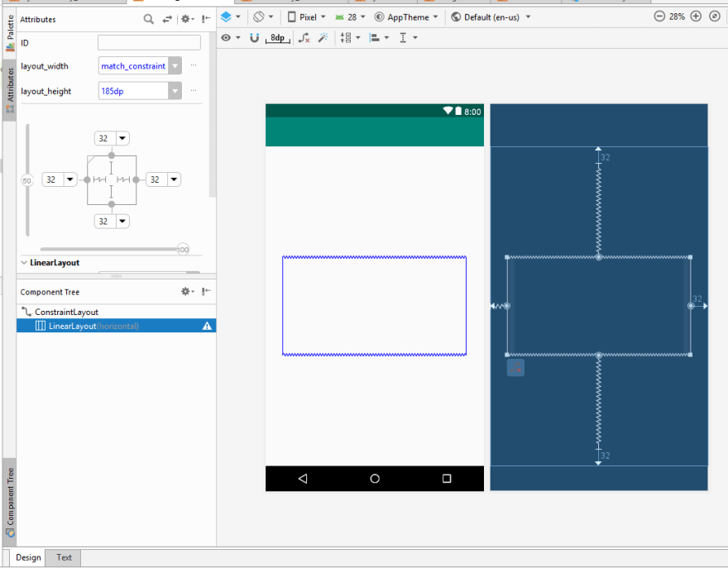Delete bottom constraint dot in inspector
728x568 pixels.
(x=112, y=204)
